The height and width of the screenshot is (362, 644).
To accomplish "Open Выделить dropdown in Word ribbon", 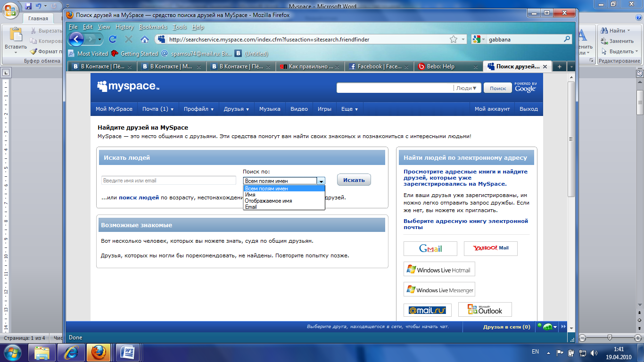I will coord(637,51).
